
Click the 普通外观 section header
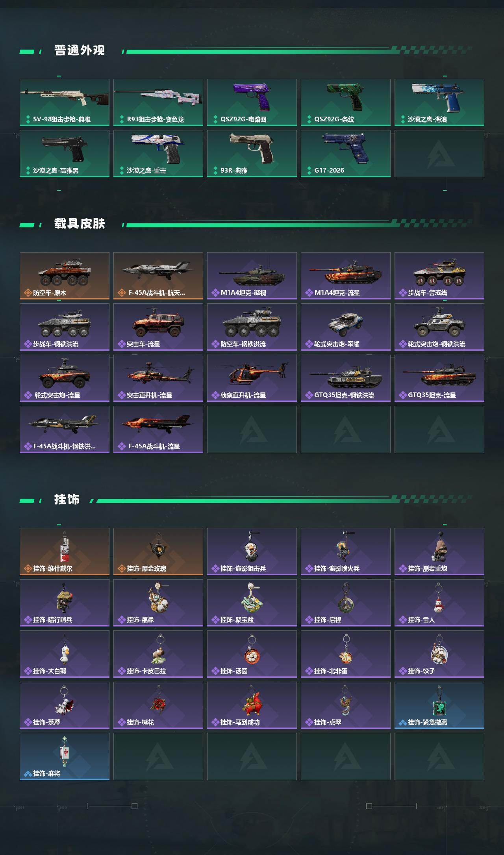[80, 50]
